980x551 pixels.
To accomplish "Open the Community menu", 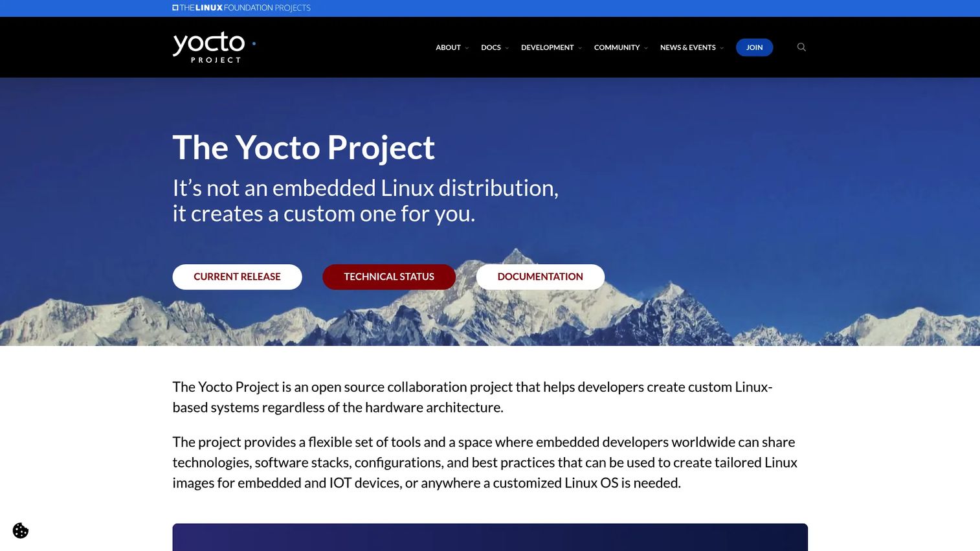I will click(x=617, y=47).
